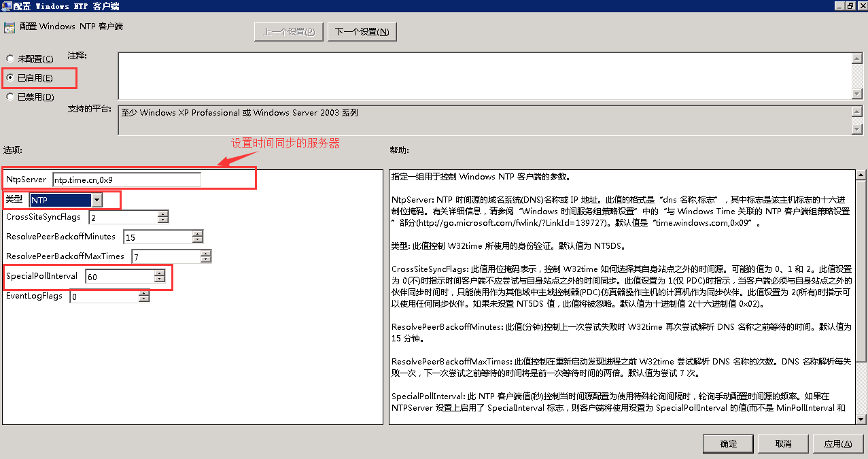Click the EventLogFlags label
Viewport: 868px width, 459px height.
(x=34, y=296)
